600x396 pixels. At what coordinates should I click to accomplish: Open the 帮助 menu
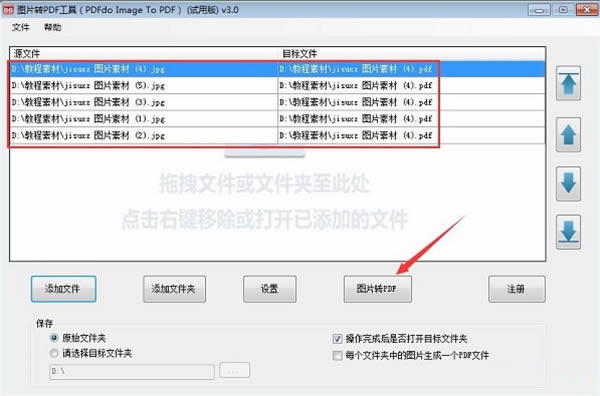coord(52,27)
